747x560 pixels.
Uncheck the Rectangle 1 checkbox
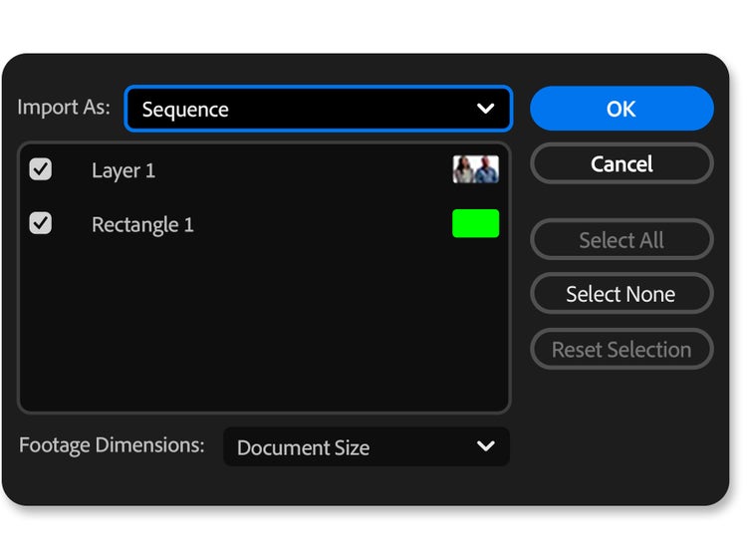point(40,223)
